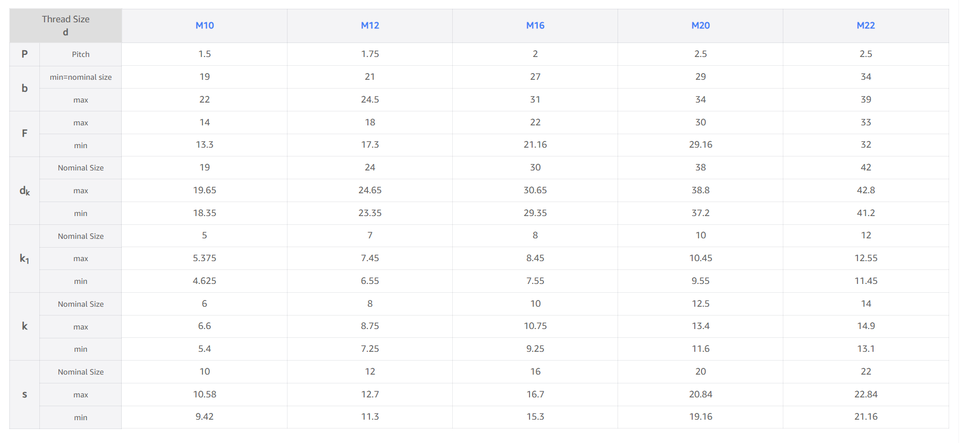Select the M20 thread size link

(x=700, y=26)
